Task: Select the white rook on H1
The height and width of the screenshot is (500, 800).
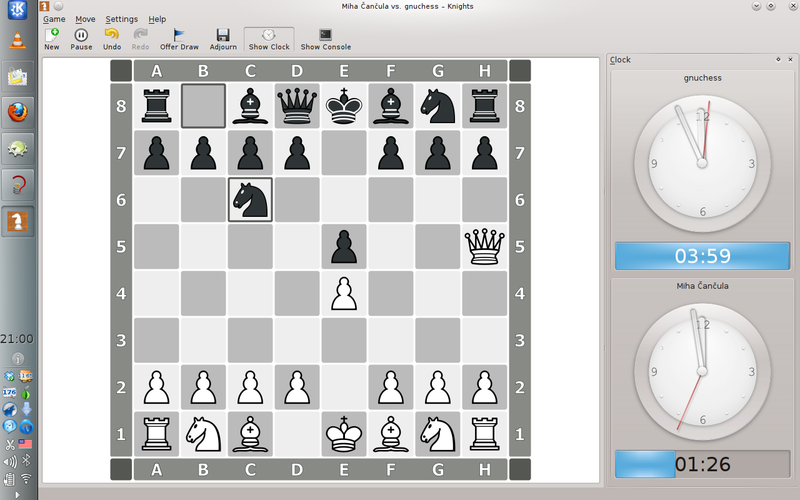Action: click(484, 434)
